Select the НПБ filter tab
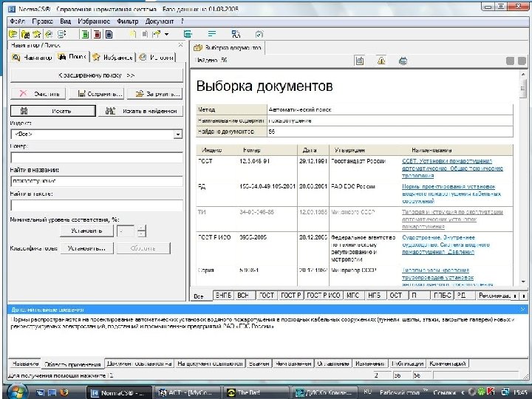 [375, 296]
